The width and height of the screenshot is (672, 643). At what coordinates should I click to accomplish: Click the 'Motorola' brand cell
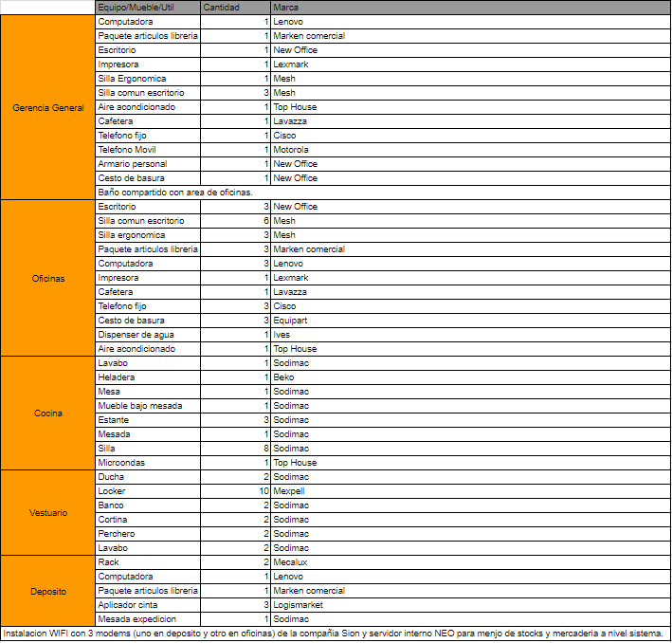coord(470,150)
